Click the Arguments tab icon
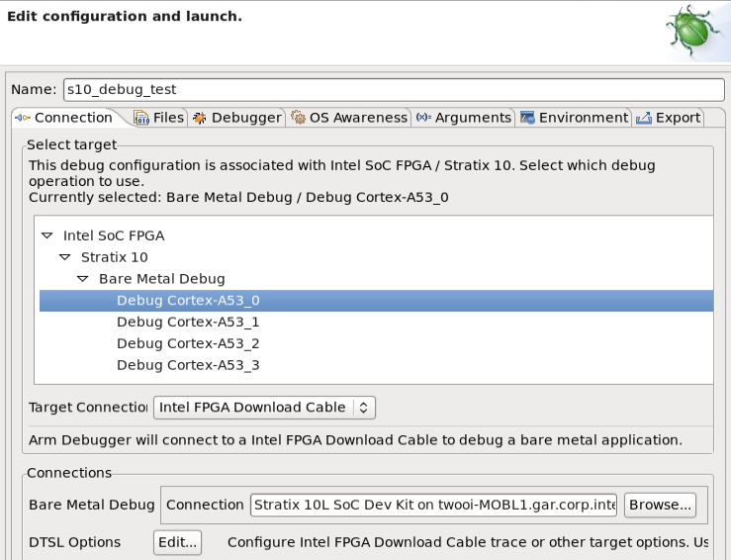 pyautogui.click(x=423, y=118)
